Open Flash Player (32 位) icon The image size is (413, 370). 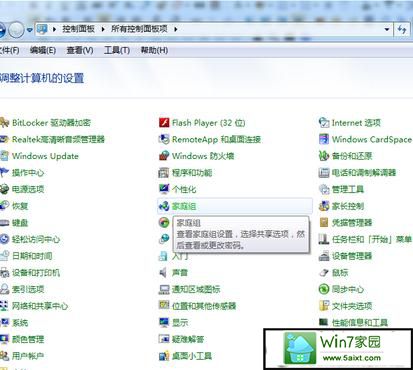(x=164, y=123)
